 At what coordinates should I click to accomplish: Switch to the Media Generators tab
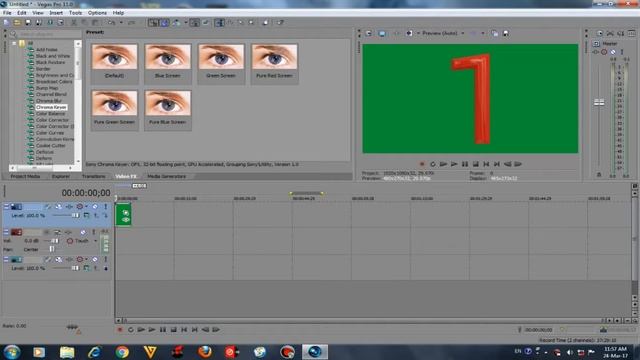coord(167,176)
